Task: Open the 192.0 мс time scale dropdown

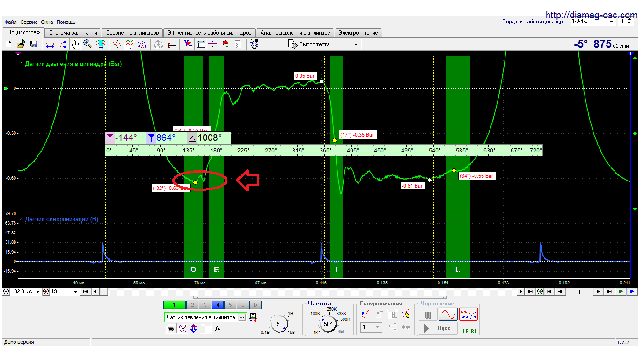Action: [37, 291]
